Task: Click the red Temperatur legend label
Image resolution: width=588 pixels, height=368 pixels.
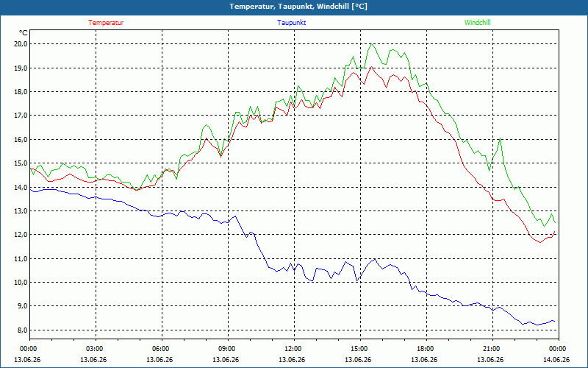Action: tap(106, 23)
